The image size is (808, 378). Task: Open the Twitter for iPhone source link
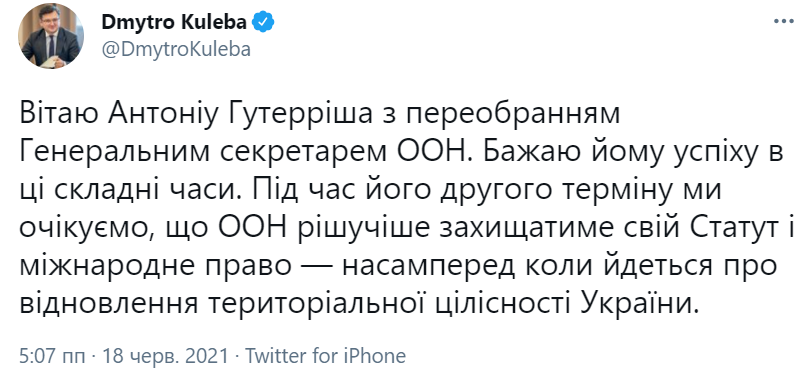pyautogui.click(x=325, y=356)
